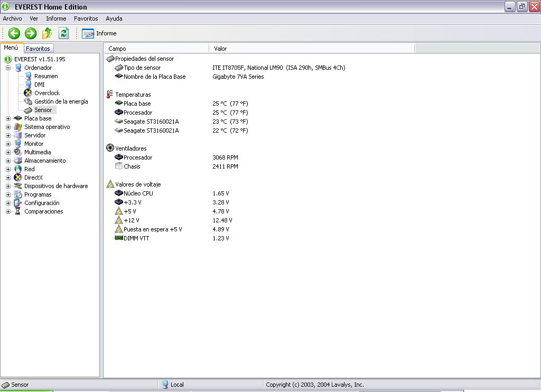Expand the Placa base tree node
Image resolution: width=541 pixels, height=392 pixels.
[x=8, y=118]
